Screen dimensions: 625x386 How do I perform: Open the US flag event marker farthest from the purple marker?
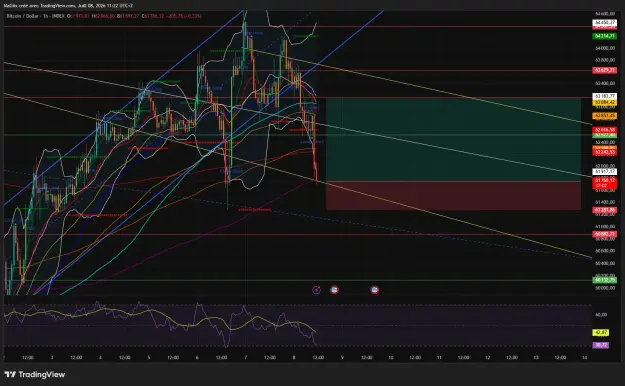coord(374,290)
